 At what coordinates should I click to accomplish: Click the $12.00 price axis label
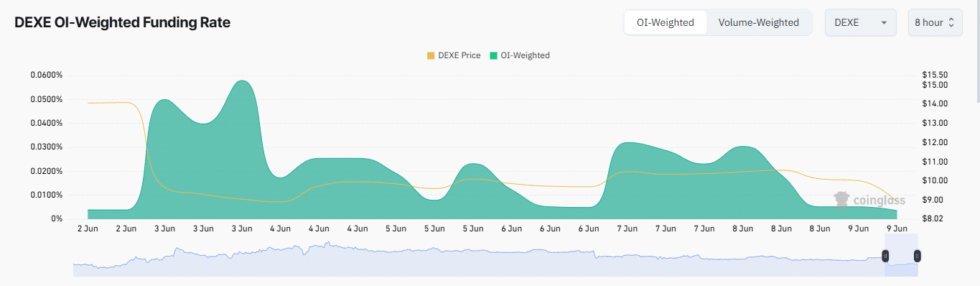(936, 142)
